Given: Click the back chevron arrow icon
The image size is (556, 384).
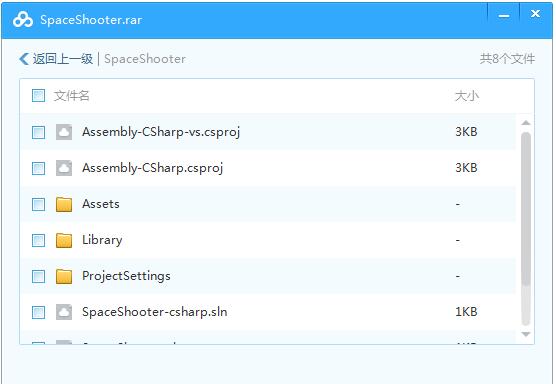Looking at the screenshot, I should click(x=24, y=59).
